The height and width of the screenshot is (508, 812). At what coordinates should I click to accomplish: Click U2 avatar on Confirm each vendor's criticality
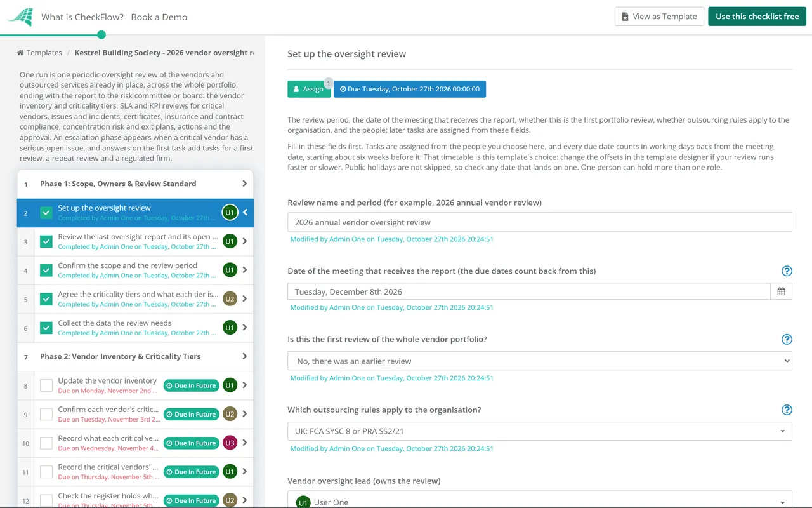click(x=230, y=414)
